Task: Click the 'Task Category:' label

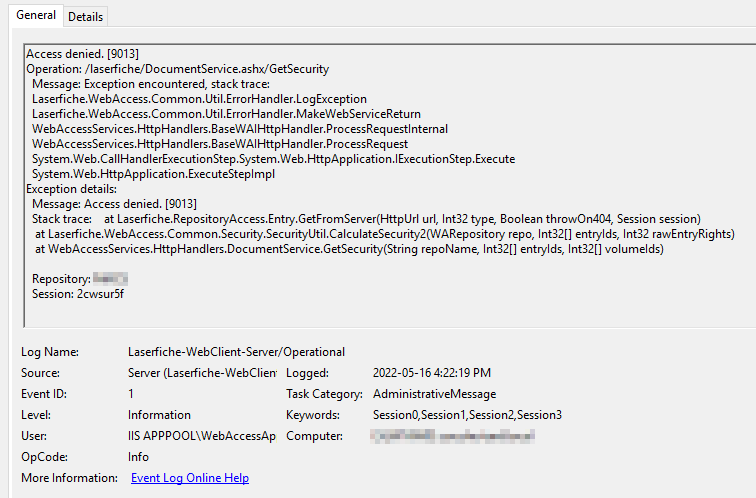Action: 324,394
